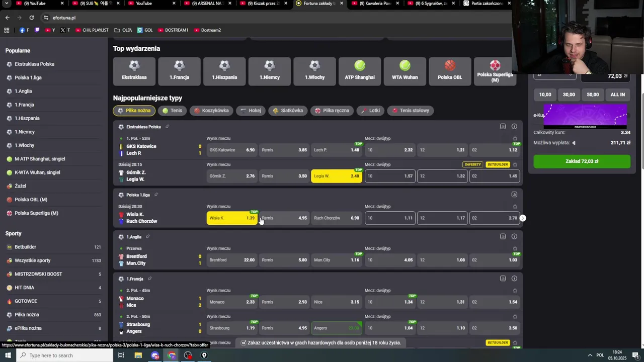
Task: Pin the 1.Anglia league
Action: pos(147,236)
